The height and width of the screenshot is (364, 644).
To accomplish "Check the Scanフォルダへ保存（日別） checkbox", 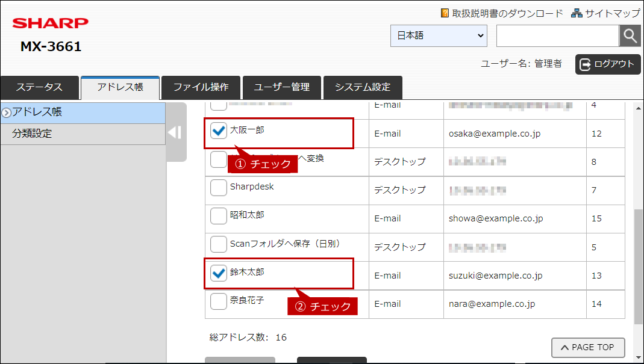I will tap(219, 245).
